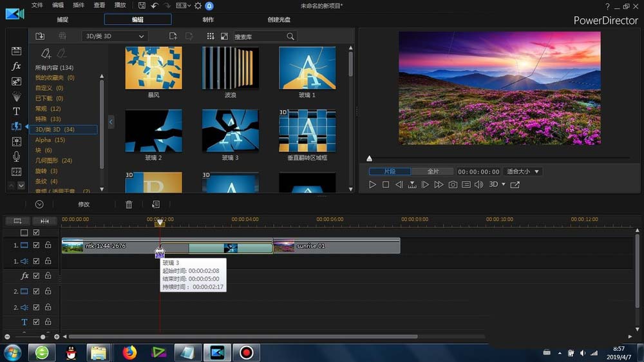Click the preview seek slider handle

pyautogui.click(x=369, y=158)
